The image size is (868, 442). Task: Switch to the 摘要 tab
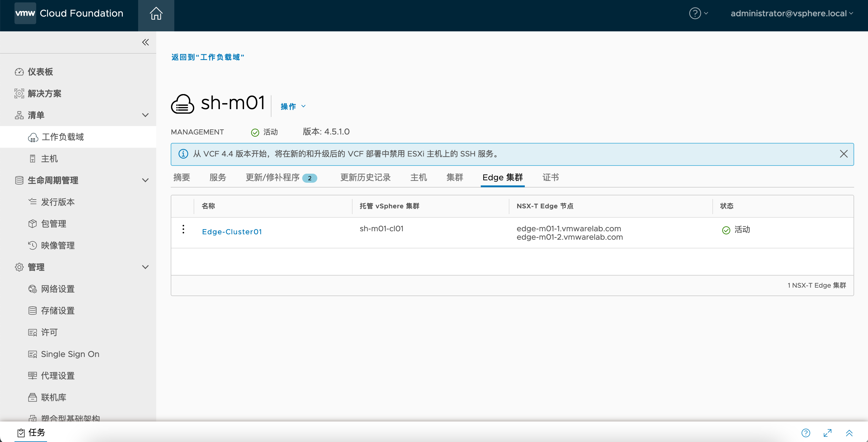(182, 178)
